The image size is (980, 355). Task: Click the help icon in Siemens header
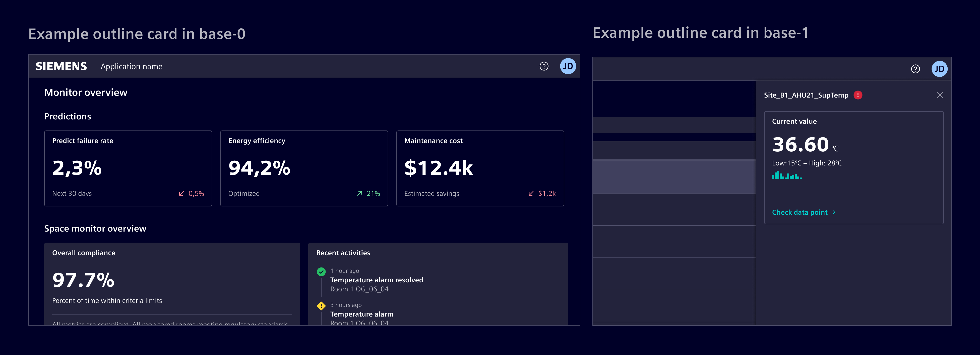(x=544, y=66)
